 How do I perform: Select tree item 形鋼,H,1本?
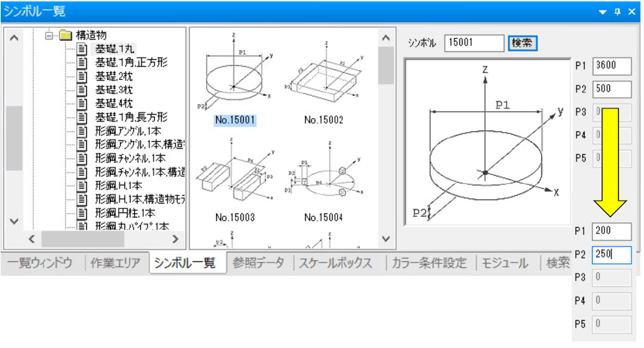point(118,185)
